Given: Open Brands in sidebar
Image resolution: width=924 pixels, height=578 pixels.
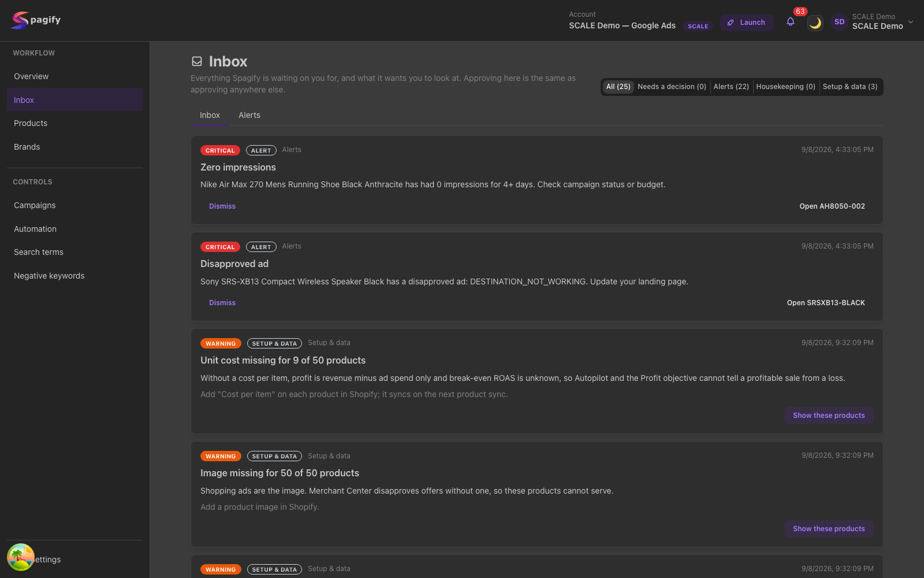Looking at the screenshot, I should (74, 147).
